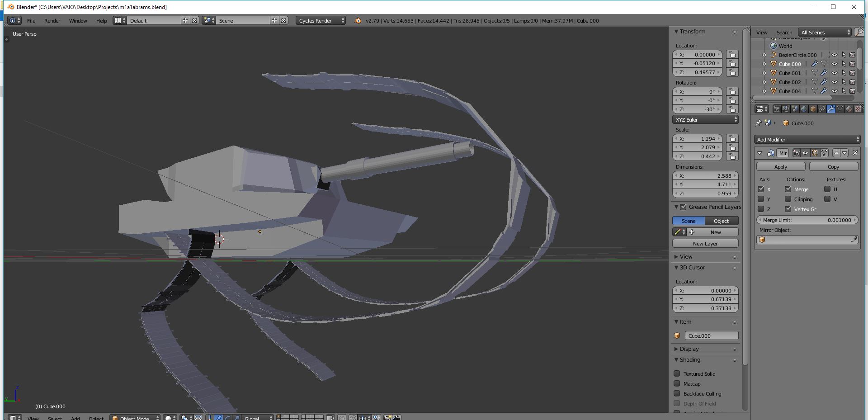
Task: Click the mesh data icon of Cube.001
Action: pyautogui.click(x=815, y=73)
